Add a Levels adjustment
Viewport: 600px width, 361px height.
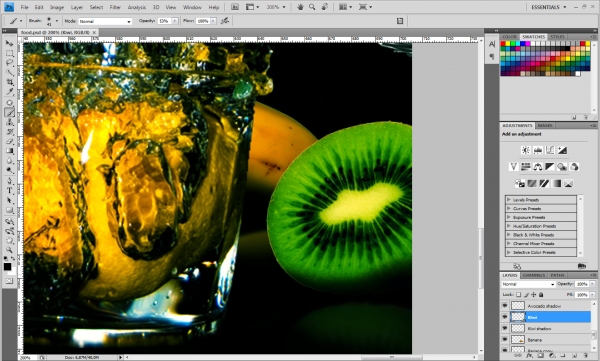click(538, 150)
